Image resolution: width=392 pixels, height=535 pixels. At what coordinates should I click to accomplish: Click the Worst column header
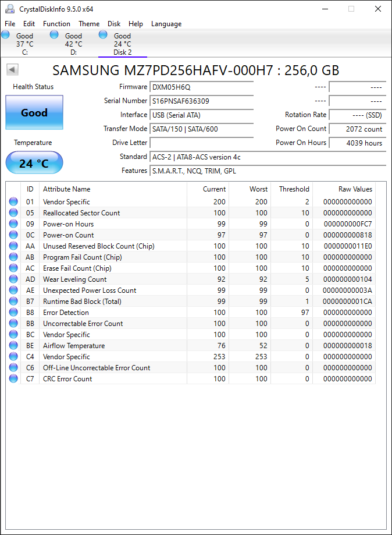tap(250, 189)
